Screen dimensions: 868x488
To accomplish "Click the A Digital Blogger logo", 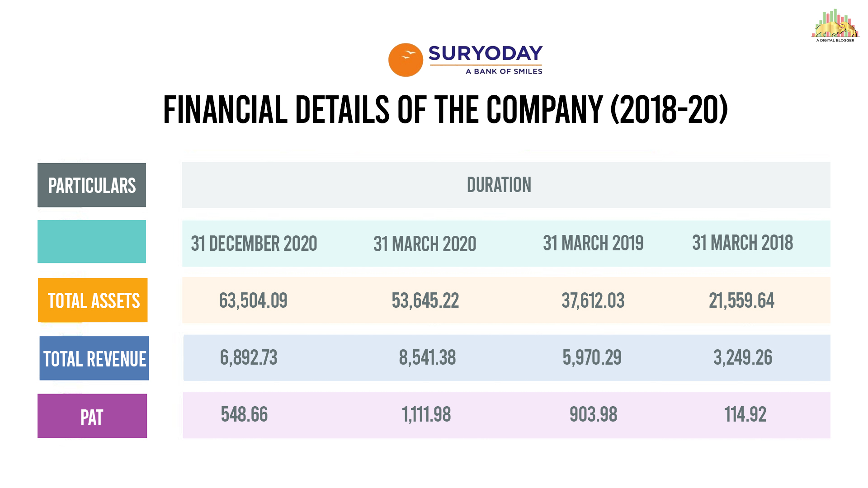I will click(835, 26).
